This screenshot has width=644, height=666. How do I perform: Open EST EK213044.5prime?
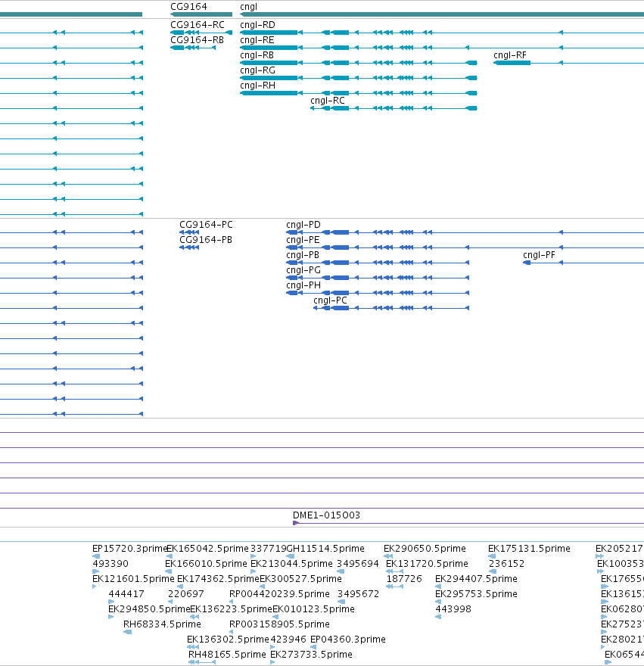(x=291, y=564)
